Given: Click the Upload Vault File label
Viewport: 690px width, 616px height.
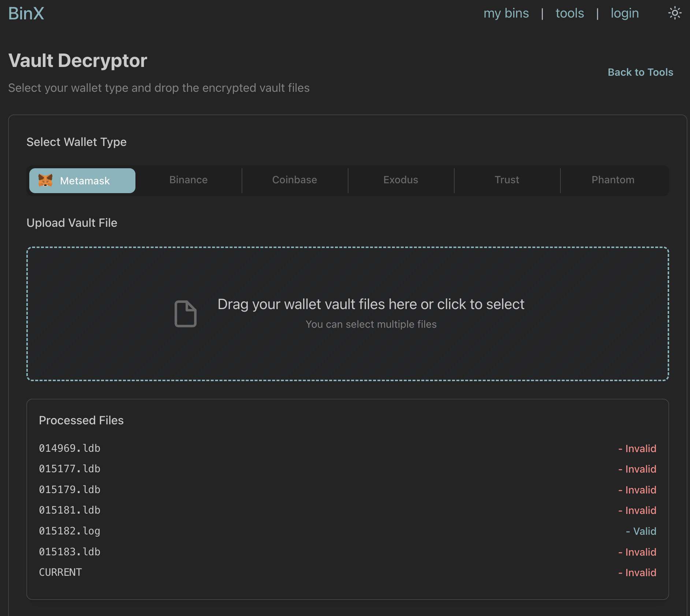Looking at the screenshot, I should [x=72, y=223].
